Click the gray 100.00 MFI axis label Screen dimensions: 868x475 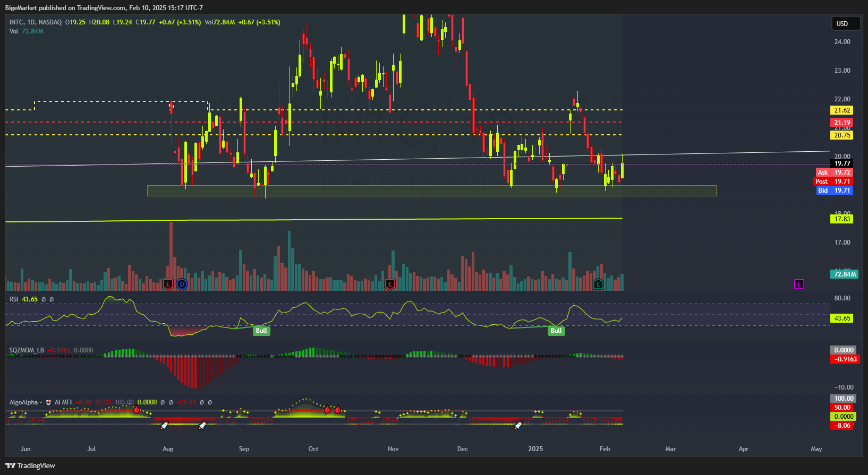[x=844, y=399]
